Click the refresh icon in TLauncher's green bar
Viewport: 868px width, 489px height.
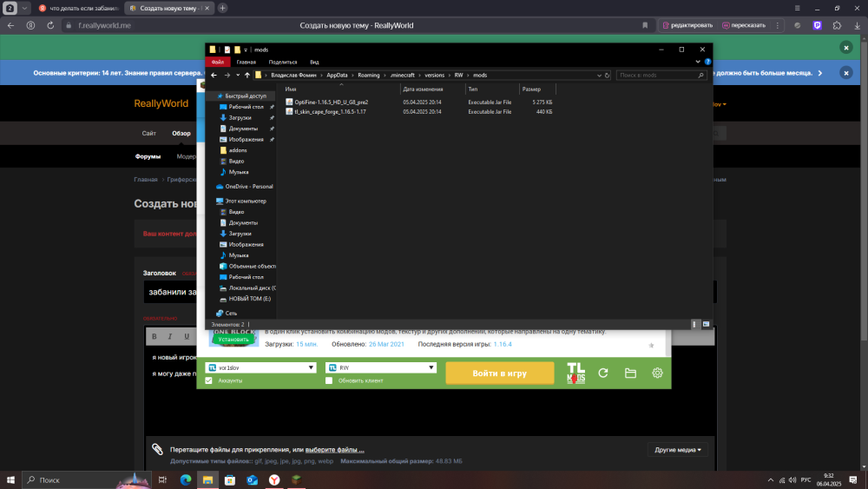(x=603, y=373)
